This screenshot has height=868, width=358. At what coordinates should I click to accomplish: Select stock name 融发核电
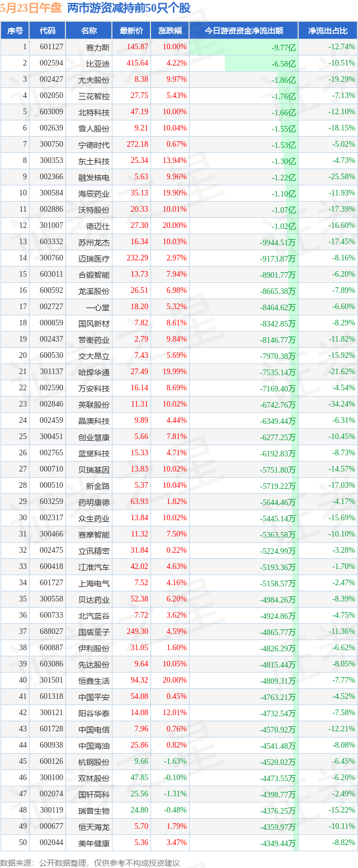coord(94,177)
